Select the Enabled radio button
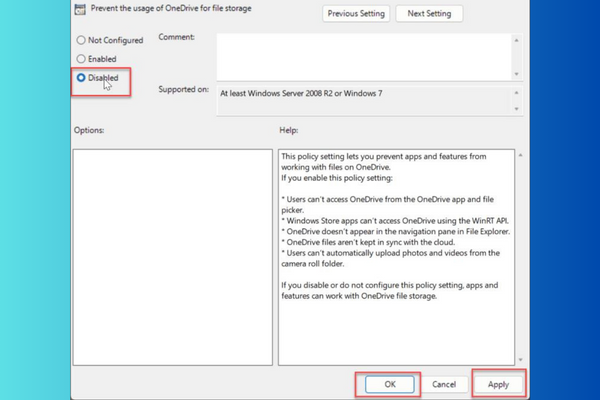The image size is (600, 400). pyautogui.click(x=81, y=59)
